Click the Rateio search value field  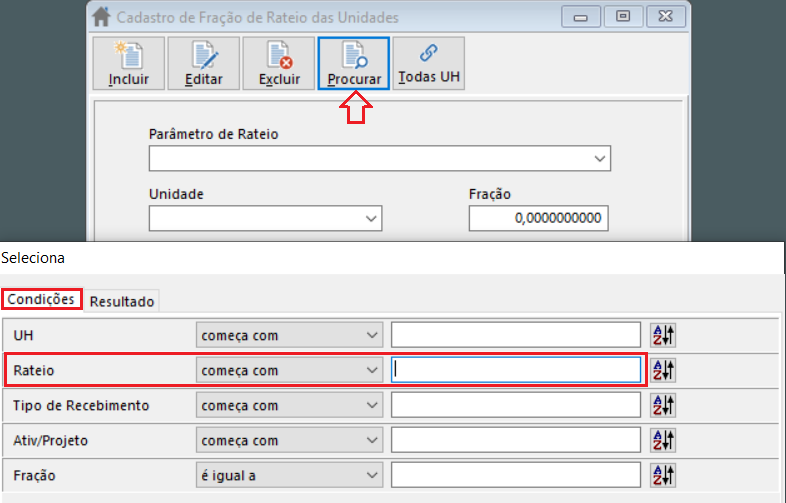click(516, 370)
